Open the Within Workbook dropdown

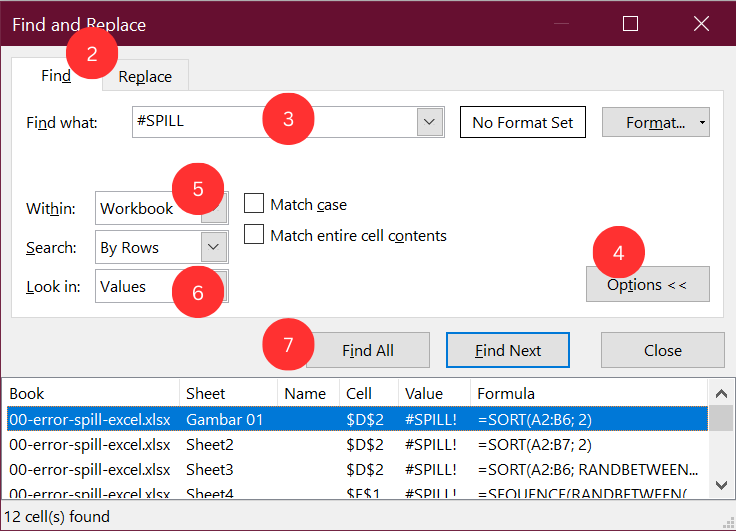click(x=161, y=208)
